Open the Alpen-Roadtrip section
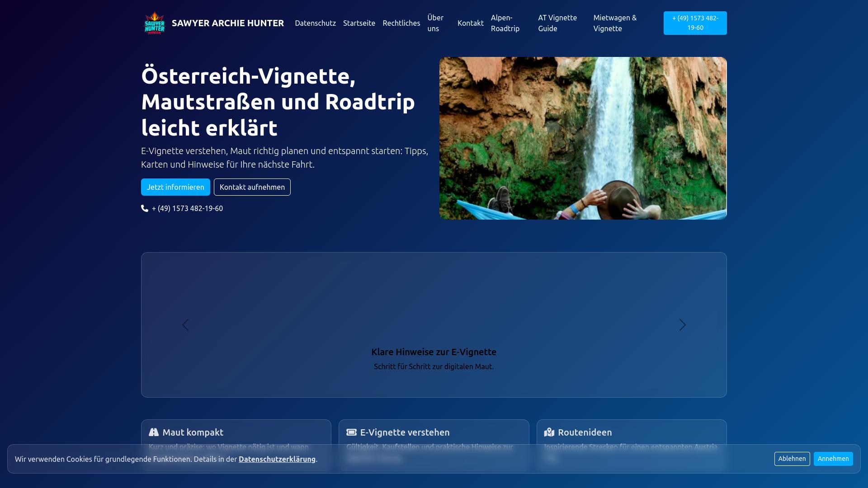 [505, 23]
